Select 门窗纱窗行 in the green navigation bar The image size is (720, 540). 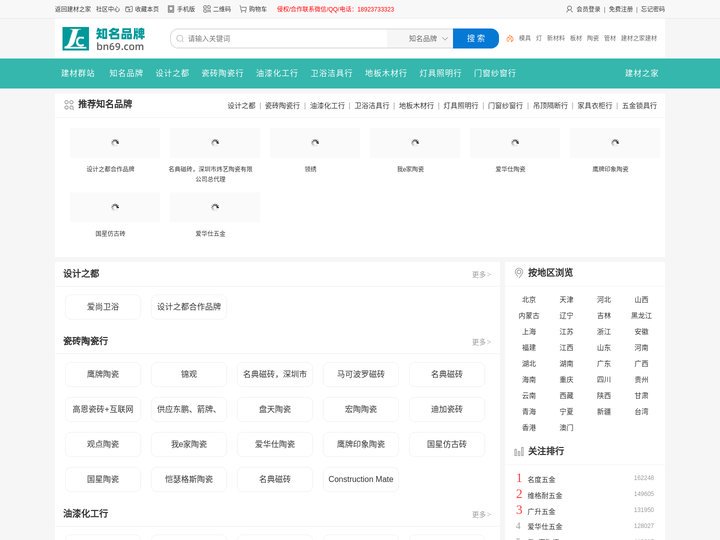[x=495, y=73]
